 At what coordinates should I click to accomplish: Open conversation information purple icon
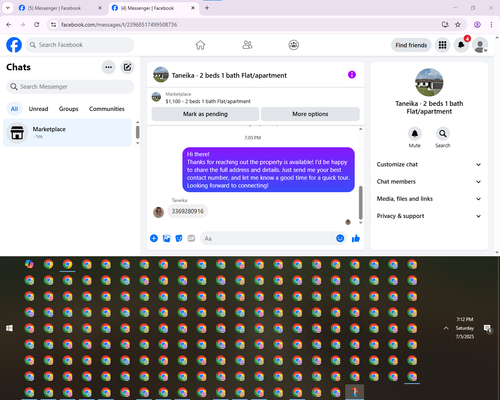coord(352,75)
